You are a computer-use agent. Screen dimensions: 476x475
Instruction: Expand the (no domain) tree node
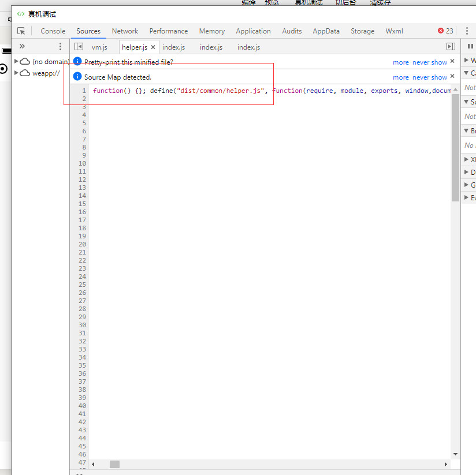[16, 61]
